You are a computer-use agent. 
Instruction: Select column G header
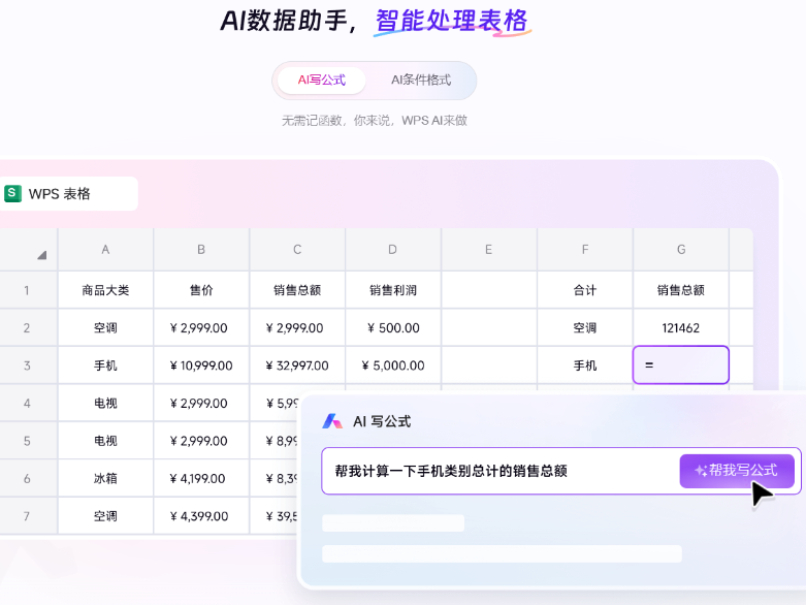681,250
